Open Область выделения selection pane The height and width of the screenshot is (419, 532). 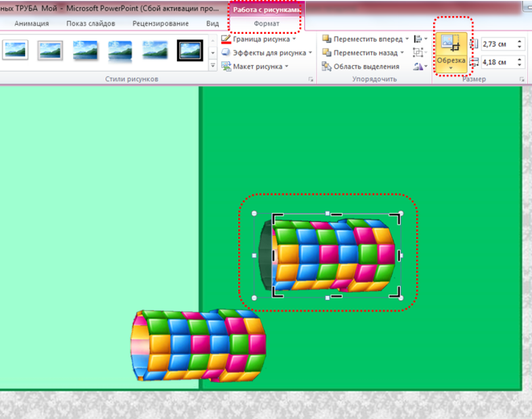(361, 67)
